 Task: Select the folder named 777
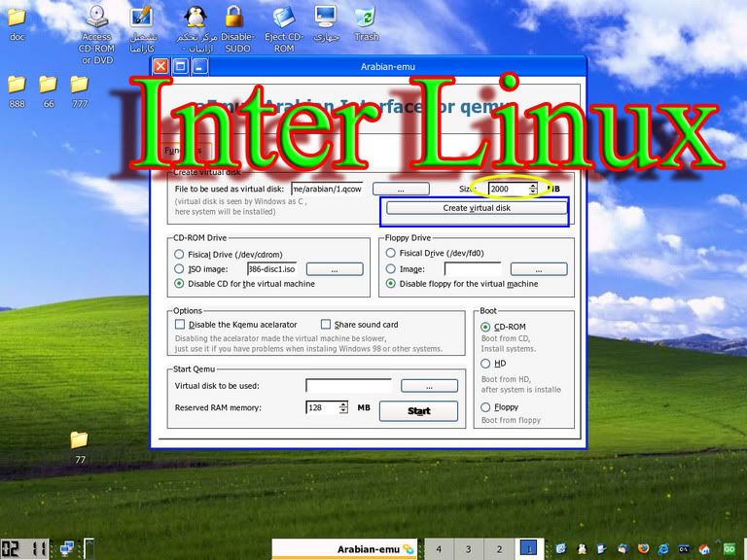coord(80,92)
